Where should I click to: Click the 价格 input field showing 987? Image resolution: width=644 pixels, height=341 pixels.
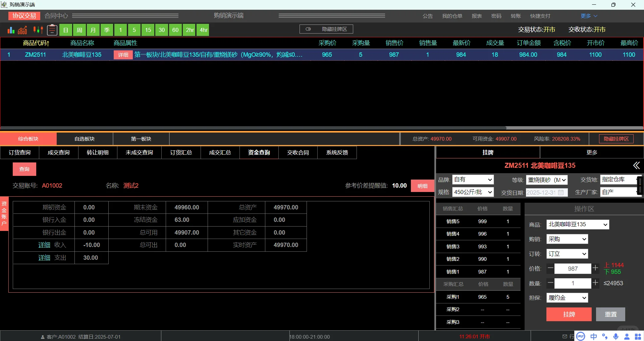pyautogui.click(x=573, y=269)
